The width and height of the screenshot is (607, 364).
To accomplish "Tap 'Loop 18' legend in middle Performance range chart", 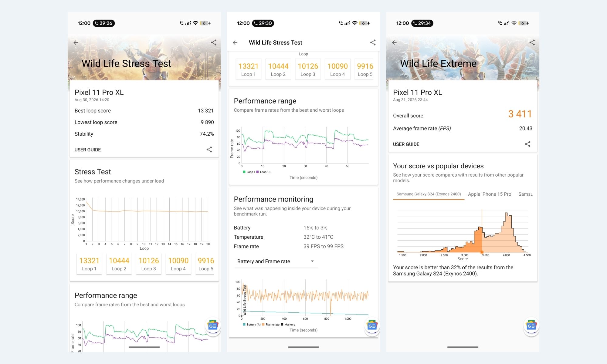I will [x=263, y=172].
